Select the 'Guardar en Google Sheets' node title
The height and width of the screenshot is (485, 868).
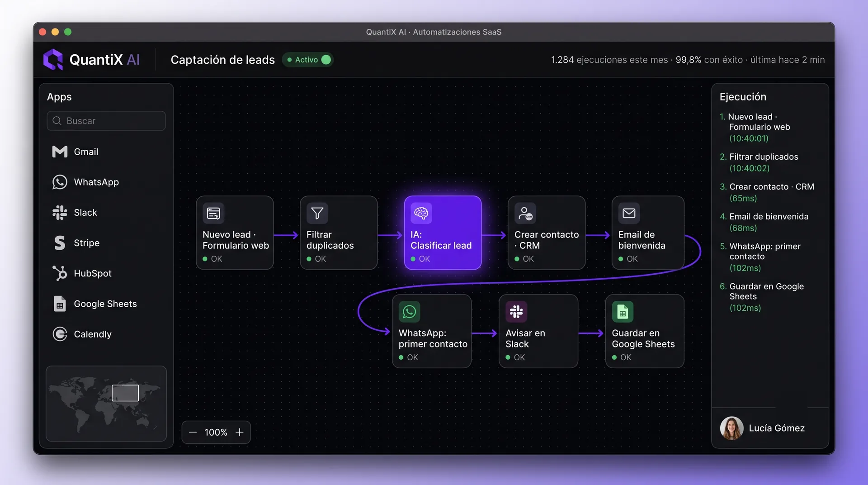pos(643,338)
